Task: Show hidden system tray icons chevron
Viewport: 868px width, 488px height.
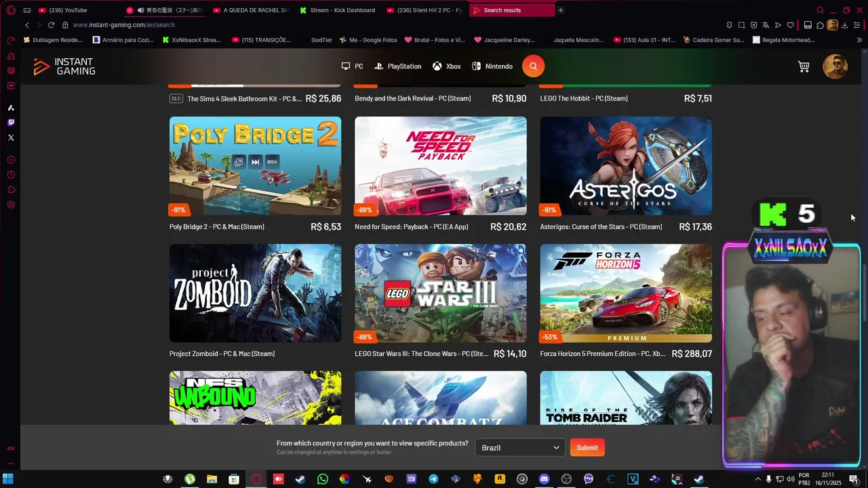Action: click(x=757, y=479)
